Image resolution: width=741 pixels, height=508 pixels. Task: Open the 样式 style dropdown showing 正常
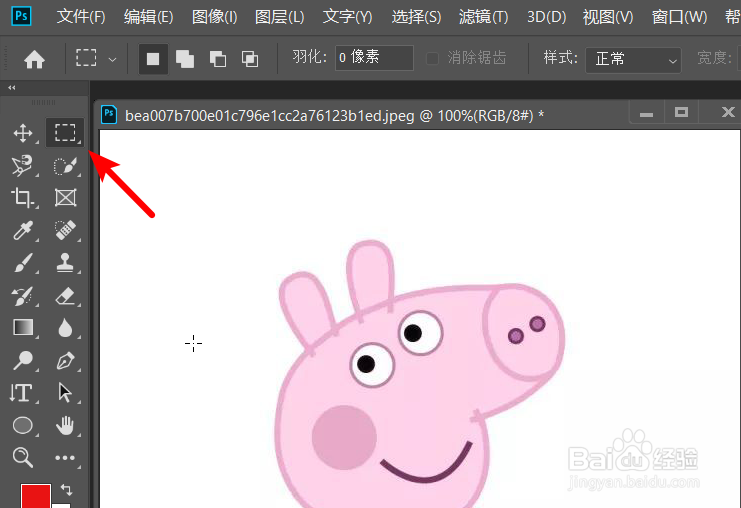tap(633, 60)
